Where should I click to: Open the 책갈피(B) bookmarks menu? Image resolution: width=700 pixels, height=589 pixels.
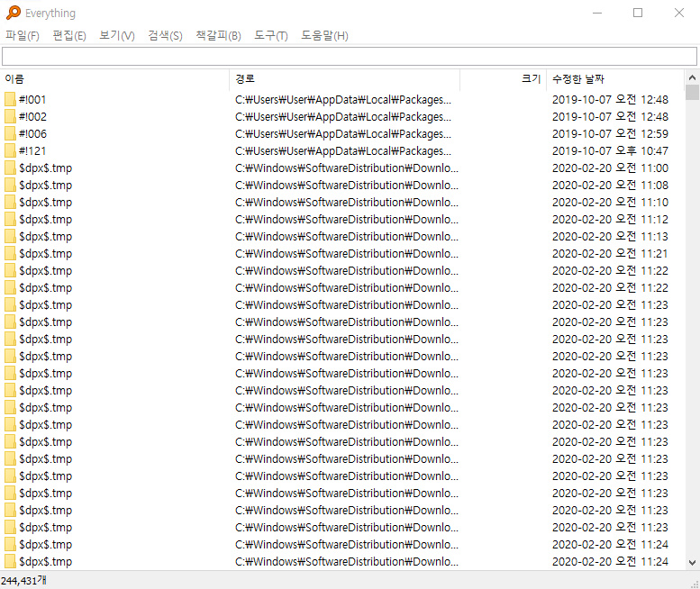pos(218,36)
